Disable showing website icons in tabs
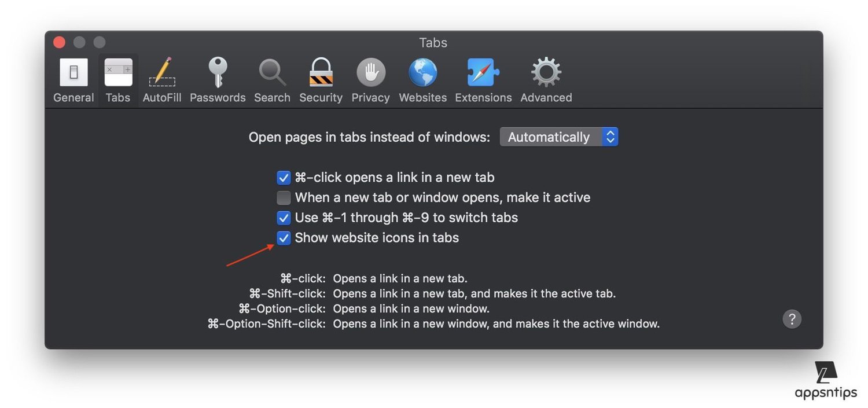Screen dimensions: 868x408 (x=284, y=238)
